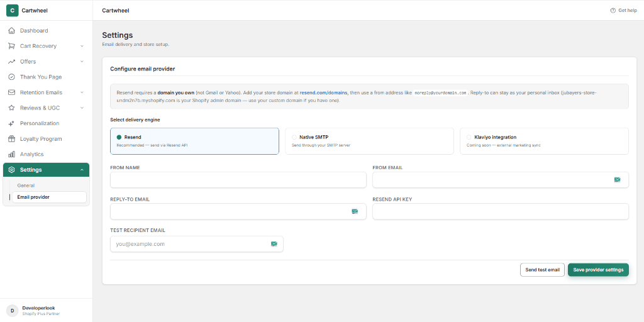Collapse the Settings menu chevron

pyautogui.click(x=82, y=170)
